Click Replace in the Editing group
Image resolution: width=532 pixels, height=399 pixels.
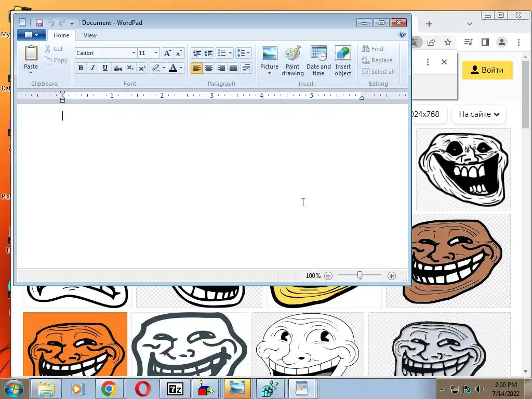click(x=377, y=60)
